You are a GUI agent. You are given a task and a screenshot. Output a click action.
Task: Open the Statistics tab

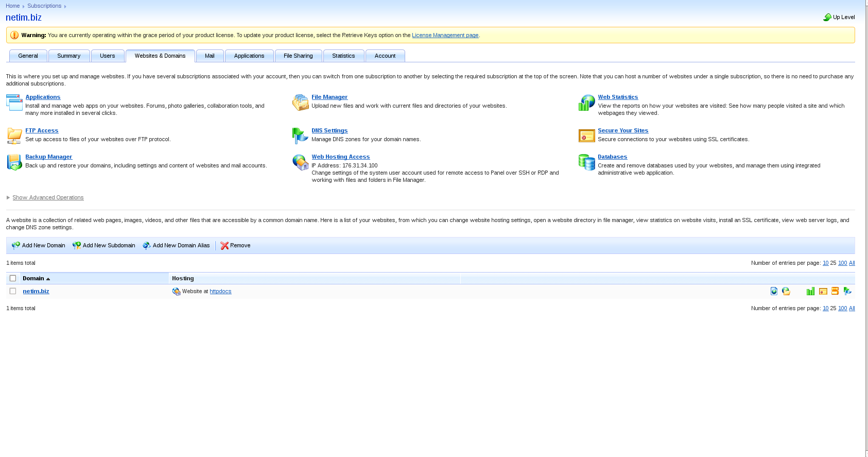[343, 56]
